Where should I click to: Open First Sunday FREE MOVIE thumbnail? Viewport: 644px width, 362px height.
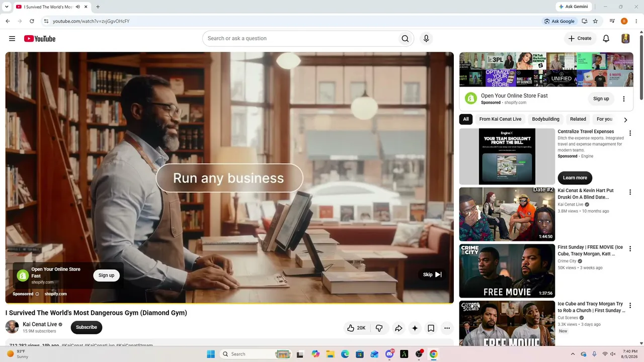click(507, 271)
